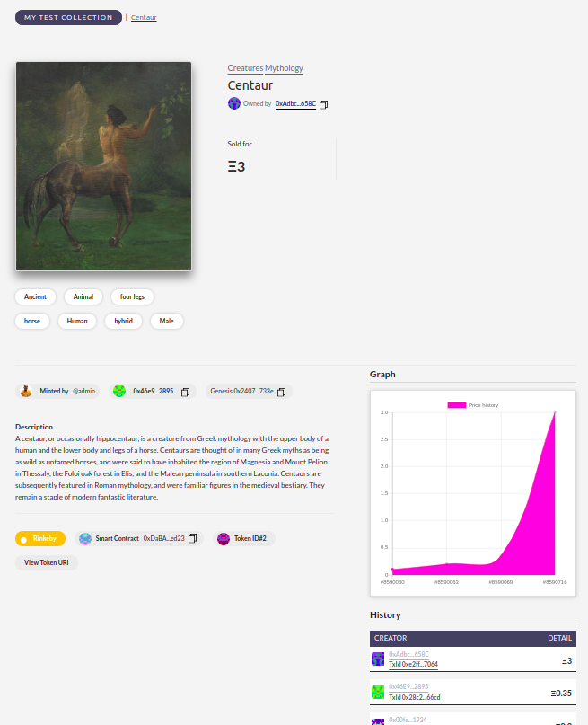This screenshot has height=725, width=588.
Task: Open history creator 0x00fe...1934
Action: click(408, 720)
